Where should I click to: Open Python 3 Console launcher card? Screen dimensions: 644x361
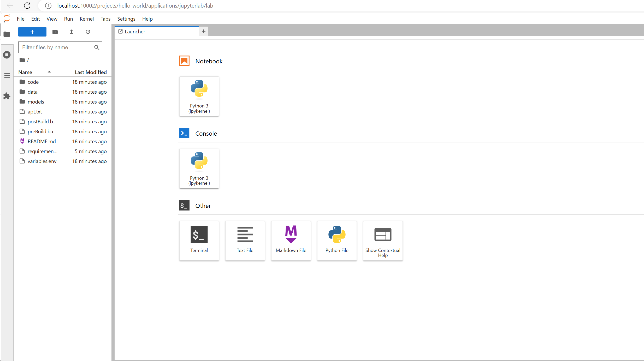point(199,168)
